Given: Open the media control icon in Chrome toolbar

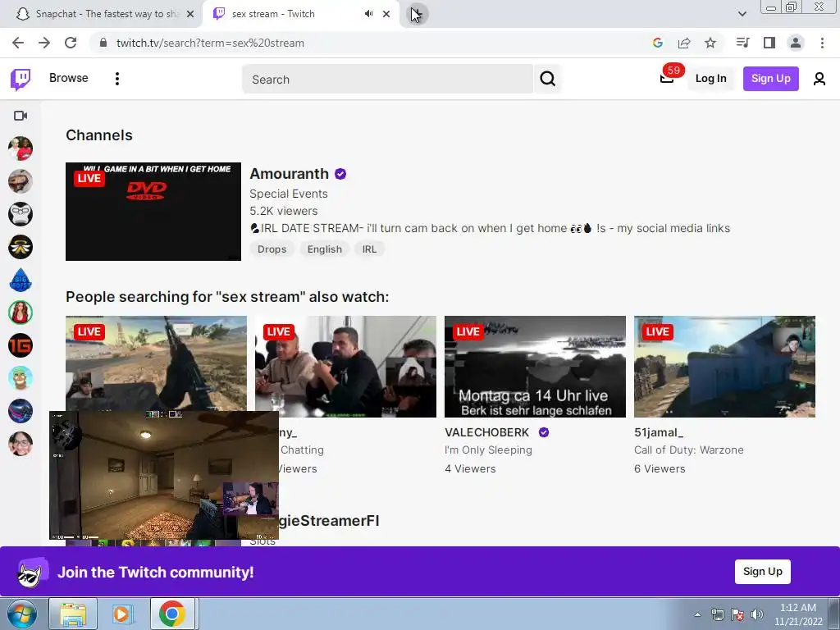Looking at the screenshot, I should pyautogui.click(x=742, y=43).
